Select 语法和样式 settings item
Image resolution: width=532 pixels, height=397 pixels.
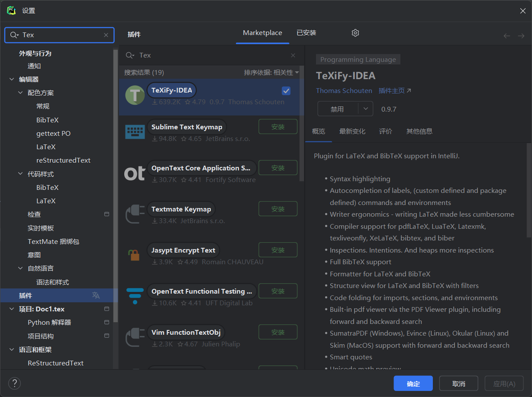[x=52, y=282]
